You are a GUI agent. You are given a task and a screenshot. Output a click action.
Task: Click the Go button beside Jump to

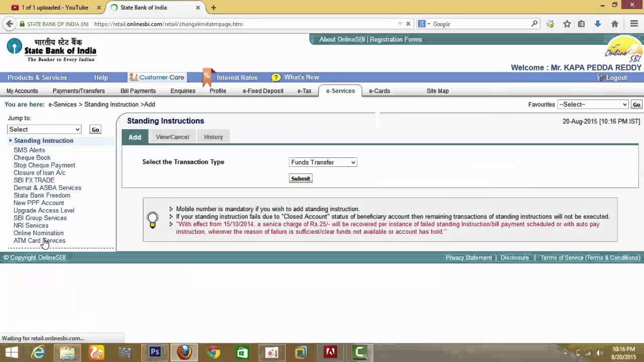tap(95, 129)
